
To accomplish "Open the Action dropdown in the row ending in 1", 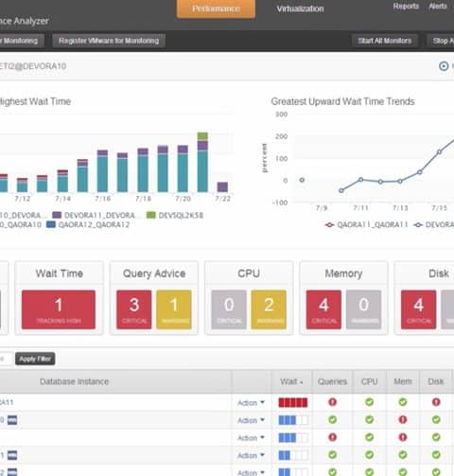I will coord(251,455).
